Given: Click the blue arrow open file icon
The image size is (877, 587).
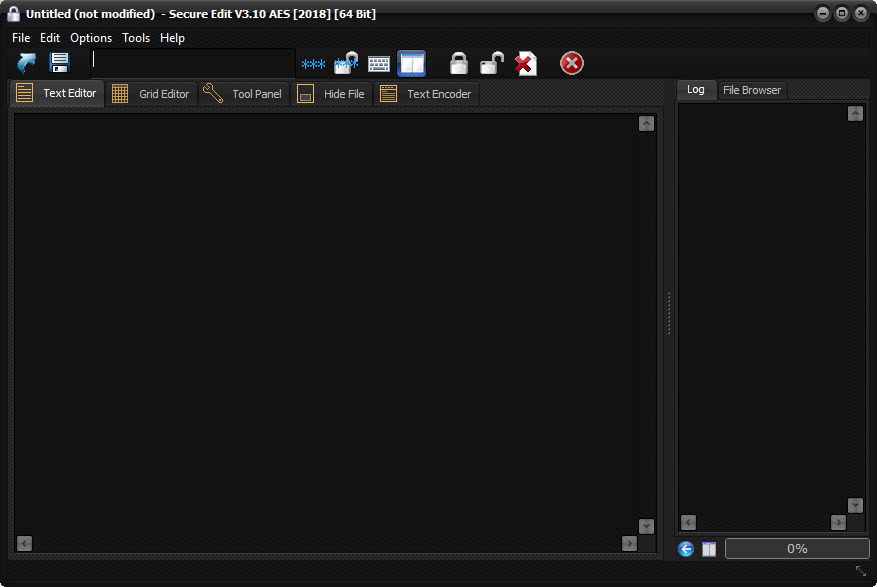Looking at the screenshot, I should tap(26, 63).
